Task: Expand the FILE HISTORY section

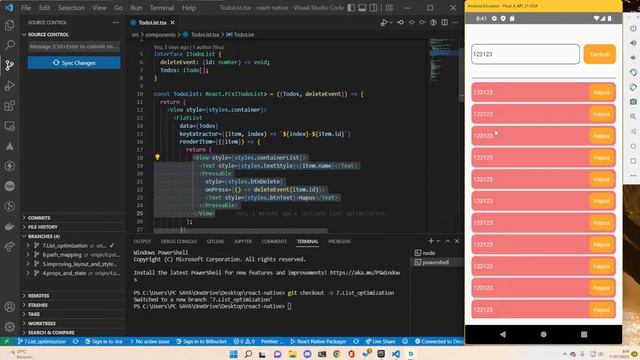Action: point(72,227)
